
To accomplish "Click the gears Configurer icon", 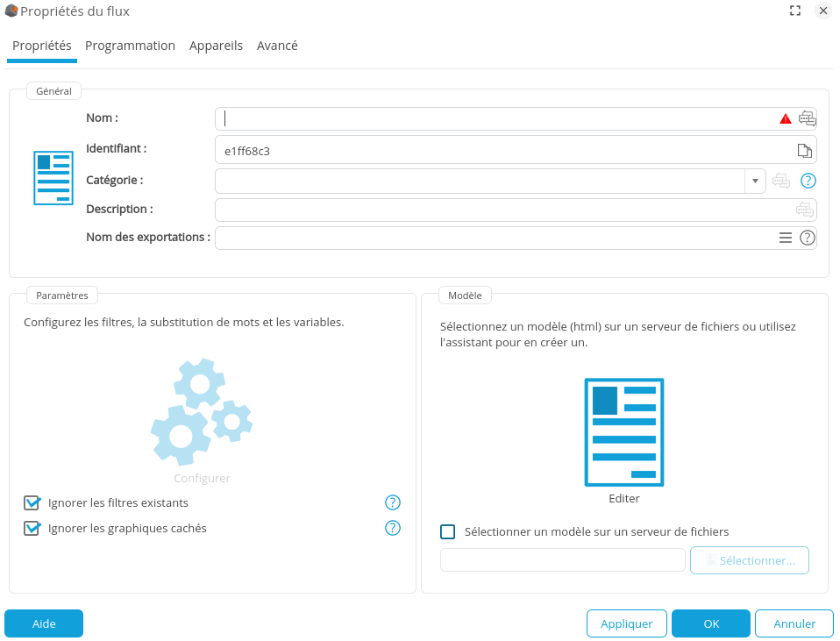I will [x=202, y=412].
